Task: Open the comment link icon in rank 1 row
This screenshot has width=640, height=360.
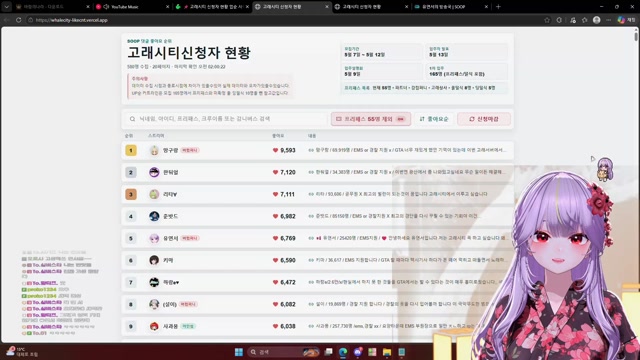Action: [x=311, y=150]
